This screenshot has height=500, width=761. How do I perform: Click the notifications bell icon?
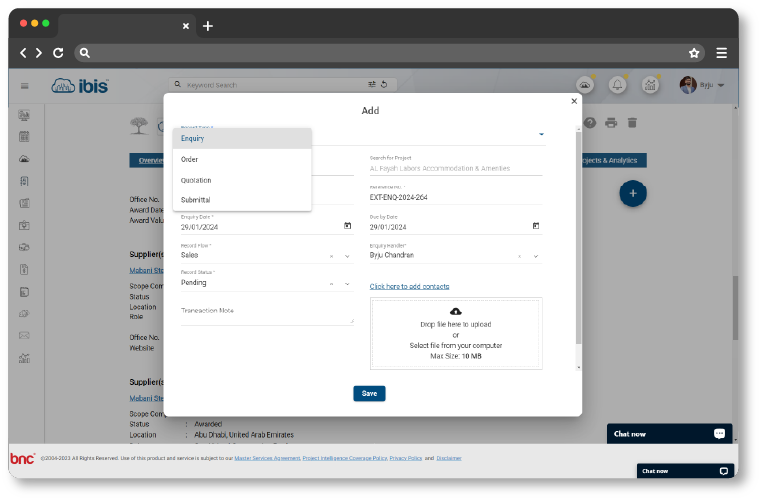(x=618, y=86)
